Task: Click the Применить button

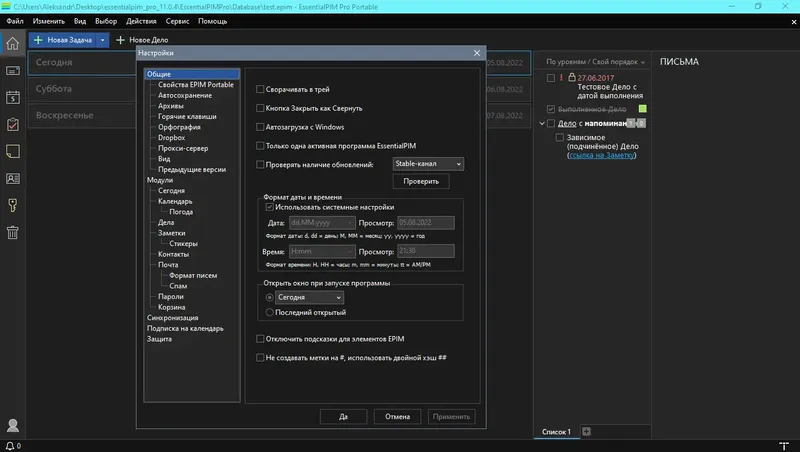Action: (x=452, y=417)
